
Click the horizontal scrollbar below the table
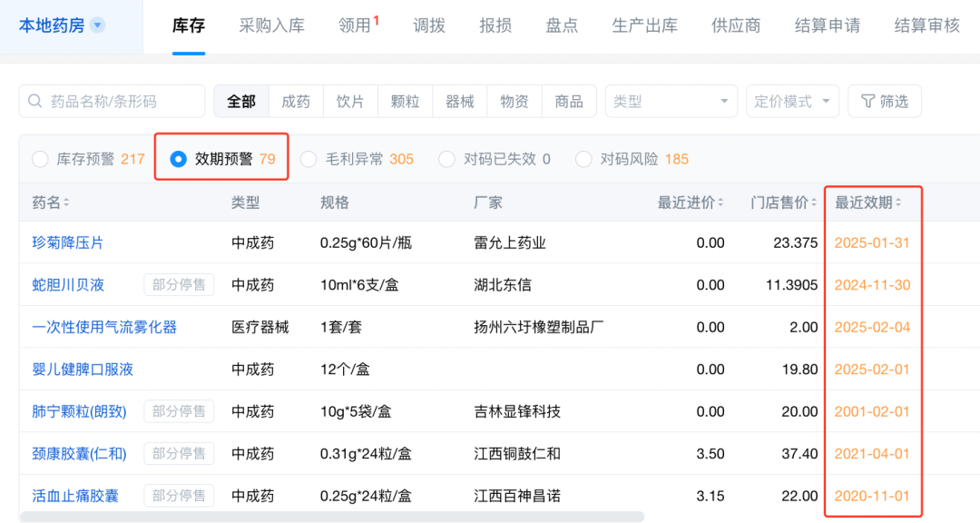331,517
